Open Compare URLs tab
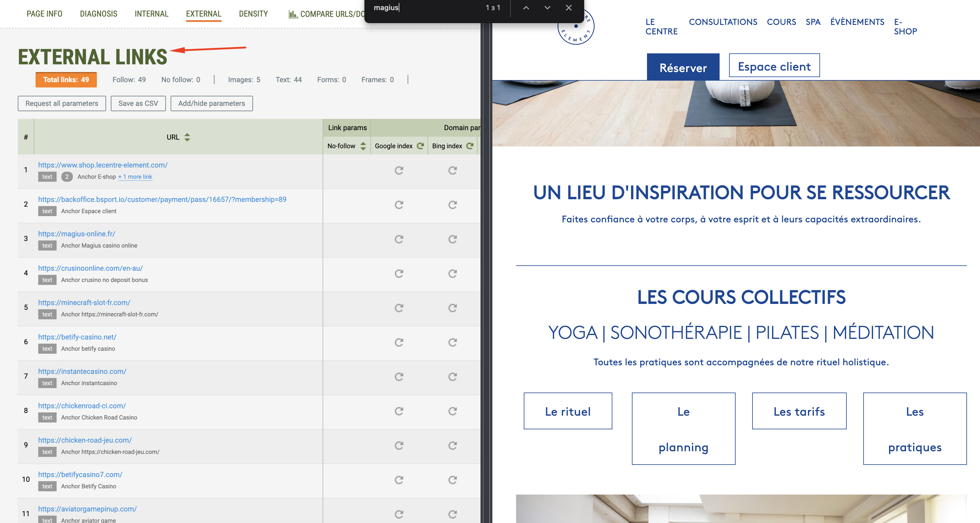The width and height of the screenshot is (980, 523). tap(327, 14)
